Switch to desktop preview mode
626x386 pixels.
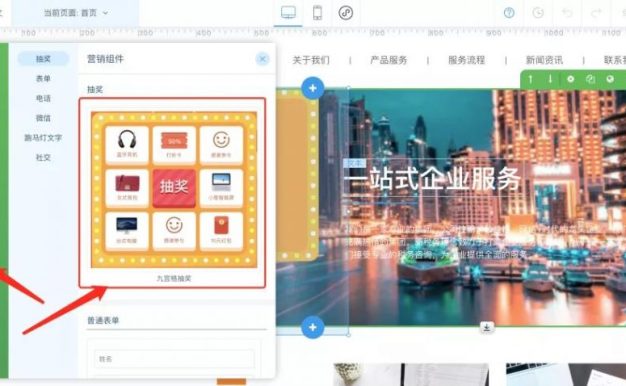click(x=288, y=13)
